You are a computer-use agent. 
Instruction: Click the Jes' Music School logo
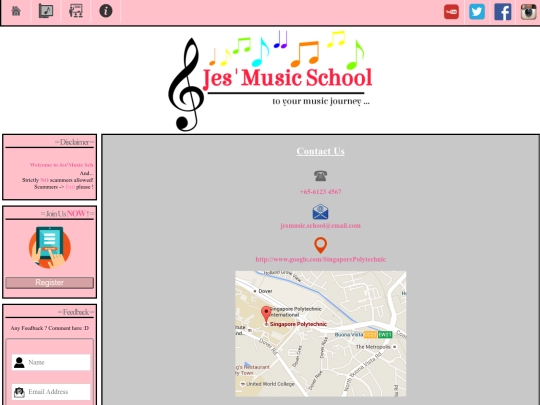270,81
